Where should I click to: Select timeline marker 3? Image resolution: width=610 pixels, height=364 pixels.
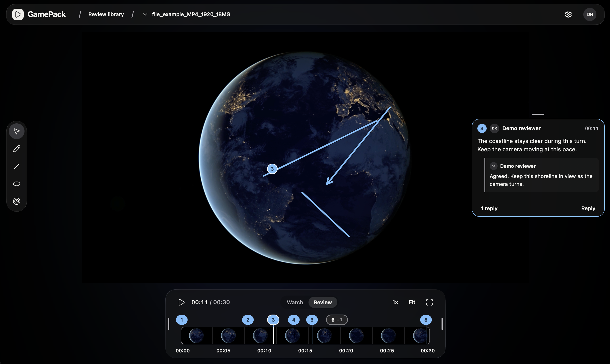[273, 320]
